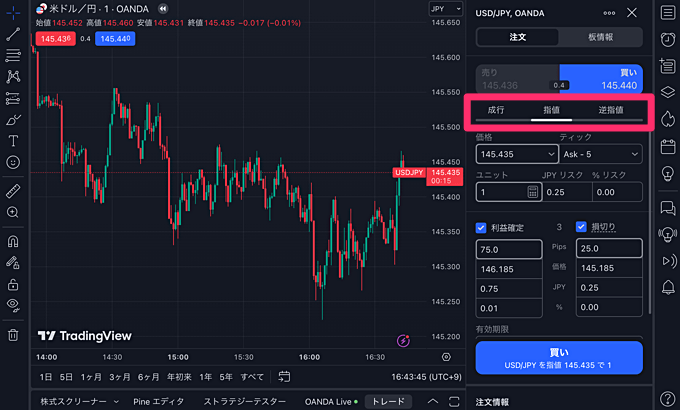
Task: Select the Text annotation tool
Action: tap(13, 141)
